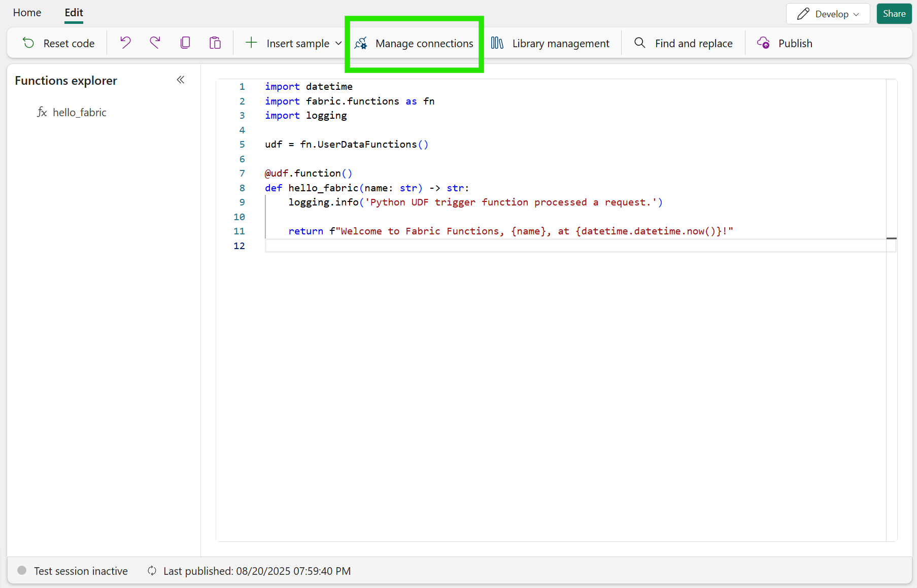Redo the last code change

coord(155,43)
